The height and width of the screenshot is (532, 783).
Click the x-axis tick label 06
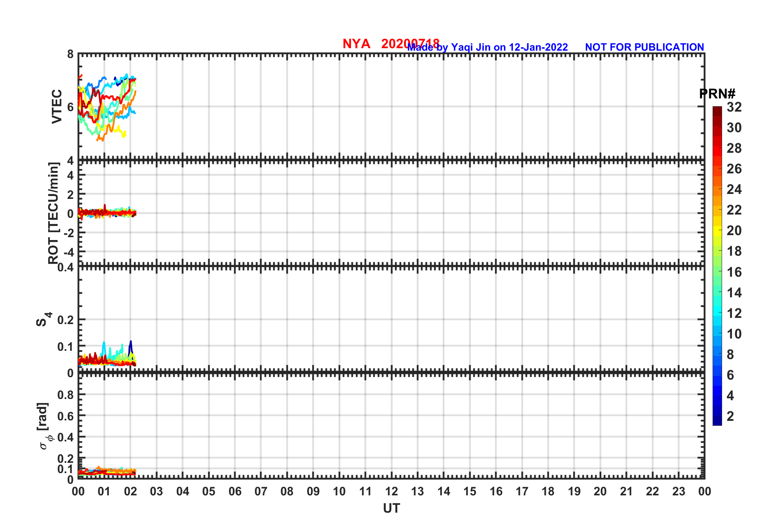coord(235,491)
